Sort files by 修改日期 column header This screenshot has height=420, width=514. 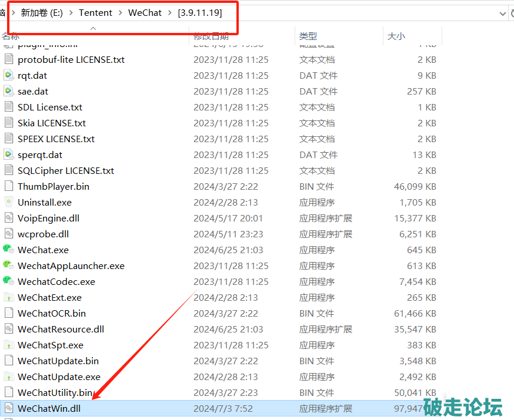211,36
